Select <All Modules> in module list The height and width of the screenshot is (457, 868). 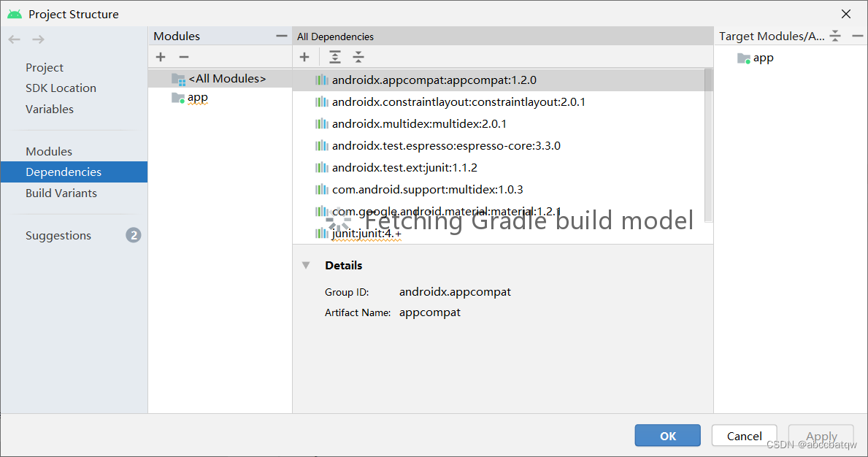[220, 79]
